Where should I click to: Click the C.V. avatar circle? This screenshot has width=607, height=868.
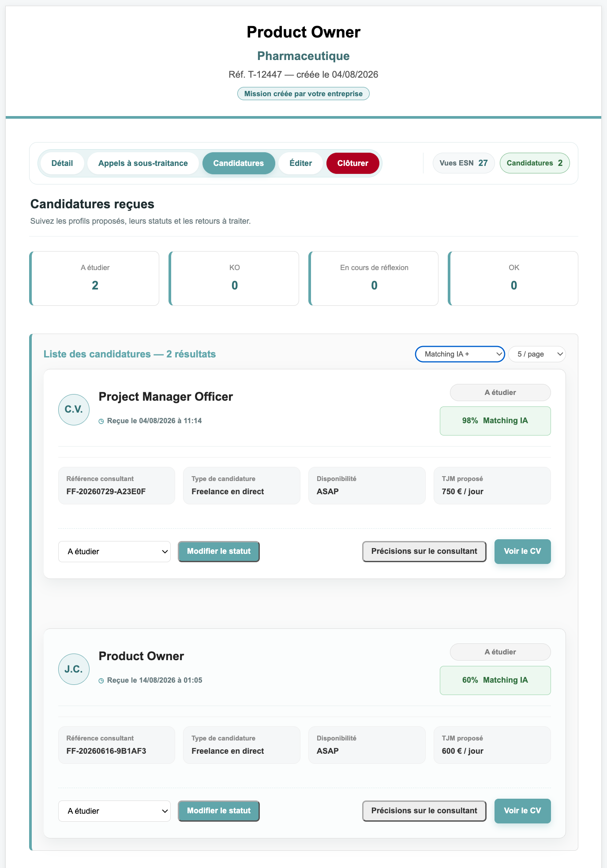click(x=74, y=410)
